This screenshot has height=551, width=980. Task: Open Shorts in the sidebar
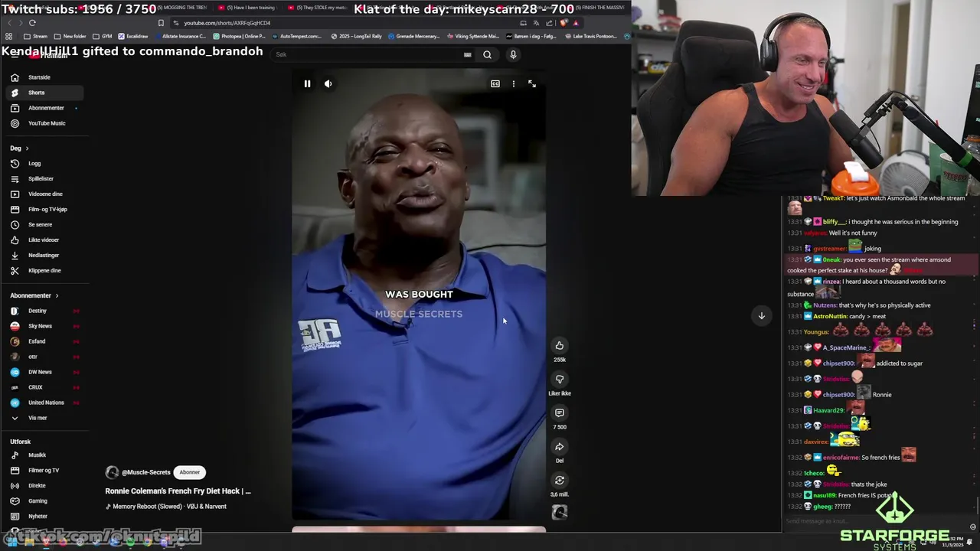pos(45,93)
